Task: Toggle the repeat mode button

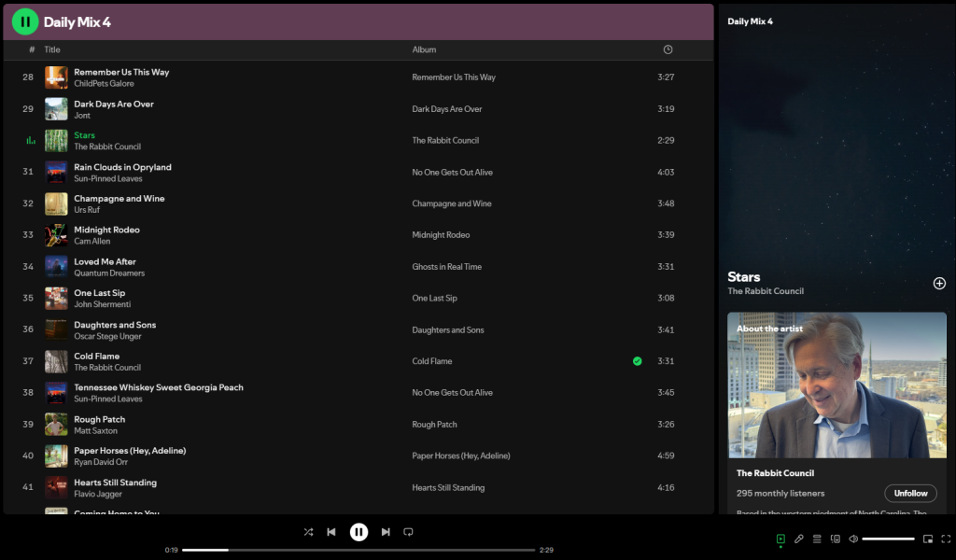Action: tap(409, 532)
